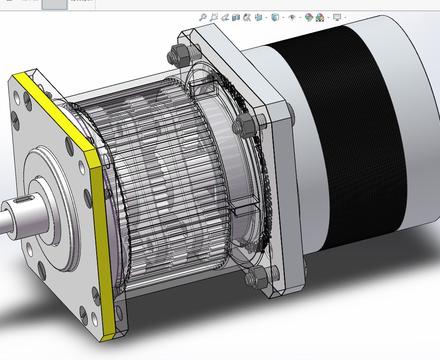This screenshot has height=360, width=440.
Task: Click the Apply Scene icon
Action: (x=320, y=18)
